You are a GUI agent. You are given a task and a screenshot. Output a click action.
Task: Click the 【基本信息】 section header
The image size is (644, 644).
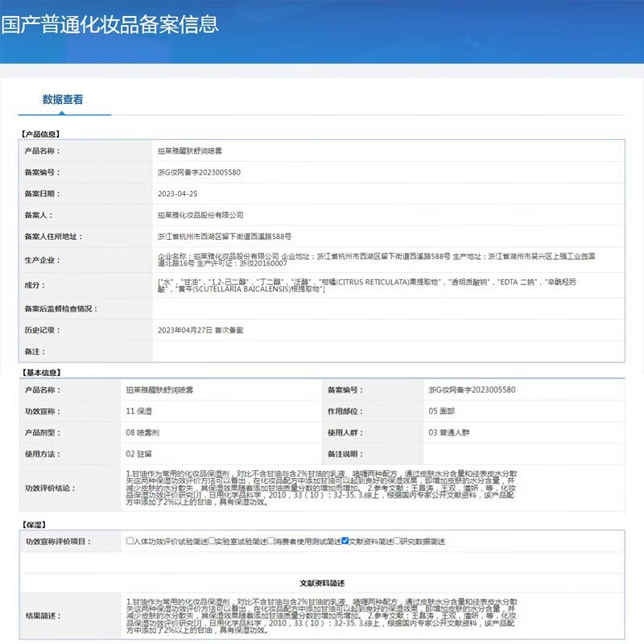[39, 373]
